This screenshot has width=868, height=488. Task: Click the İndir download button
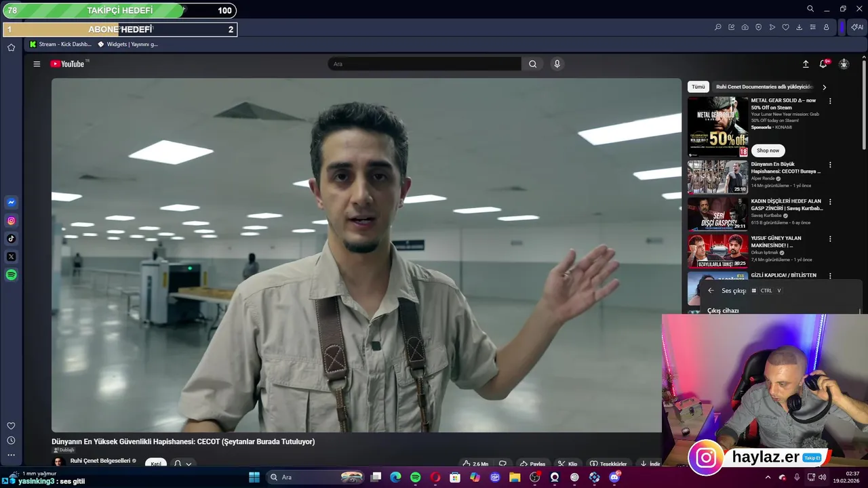[x=650, y=464]
